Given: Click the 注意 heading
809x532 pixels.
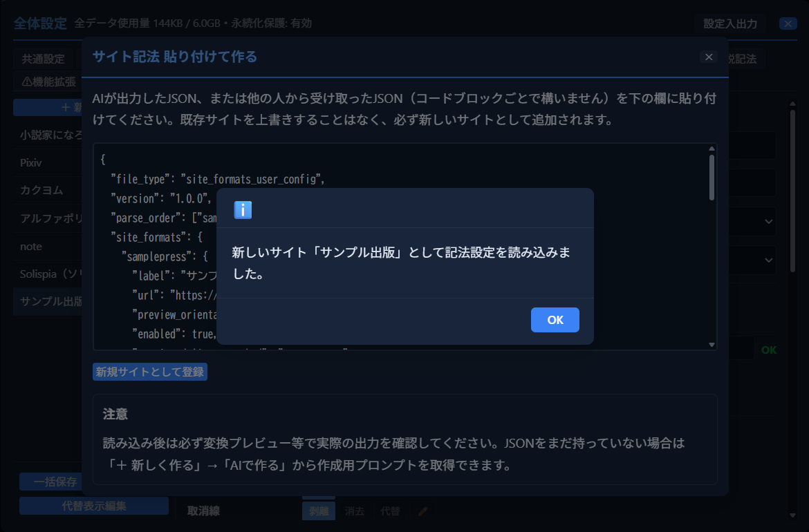Looking at the screenshot, I should 115,414.
